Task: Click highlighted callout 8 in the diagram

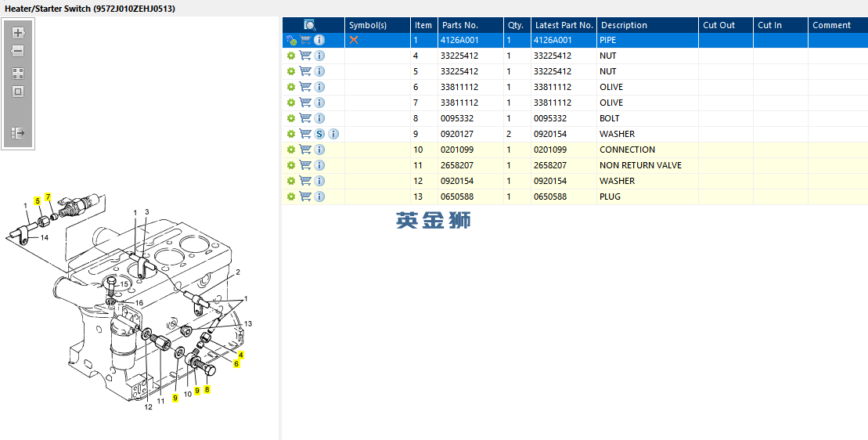Action: pos(207,389)
